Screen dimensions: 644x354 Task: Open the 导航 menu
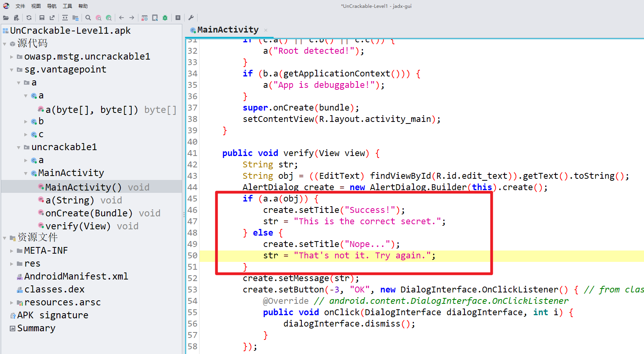coord(52,6)
